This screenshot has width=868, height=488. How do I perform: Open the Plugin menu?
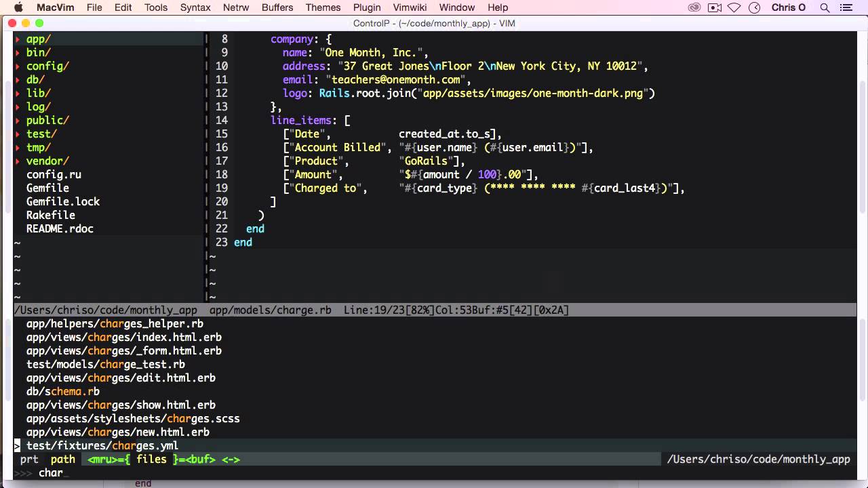point(367,7)
